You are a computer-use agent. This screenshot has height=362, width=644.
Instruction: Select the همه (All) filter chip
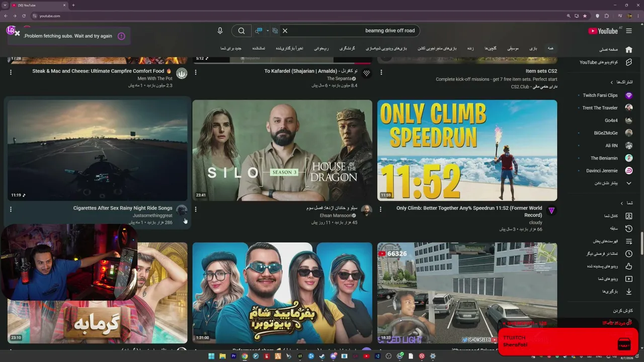click(550, 48)
